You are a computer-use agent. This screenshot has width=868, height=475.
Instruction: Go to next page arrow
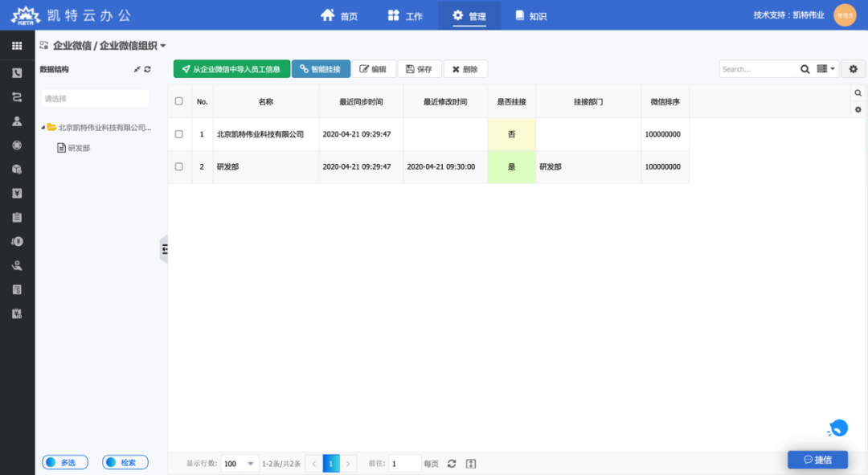click(x=348, y=464)
